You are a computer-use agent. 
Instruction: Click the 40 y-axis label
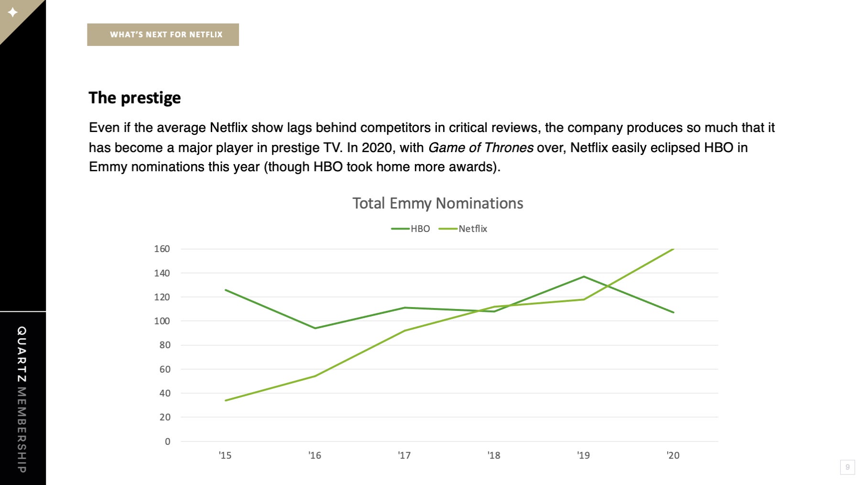point(164,393)
